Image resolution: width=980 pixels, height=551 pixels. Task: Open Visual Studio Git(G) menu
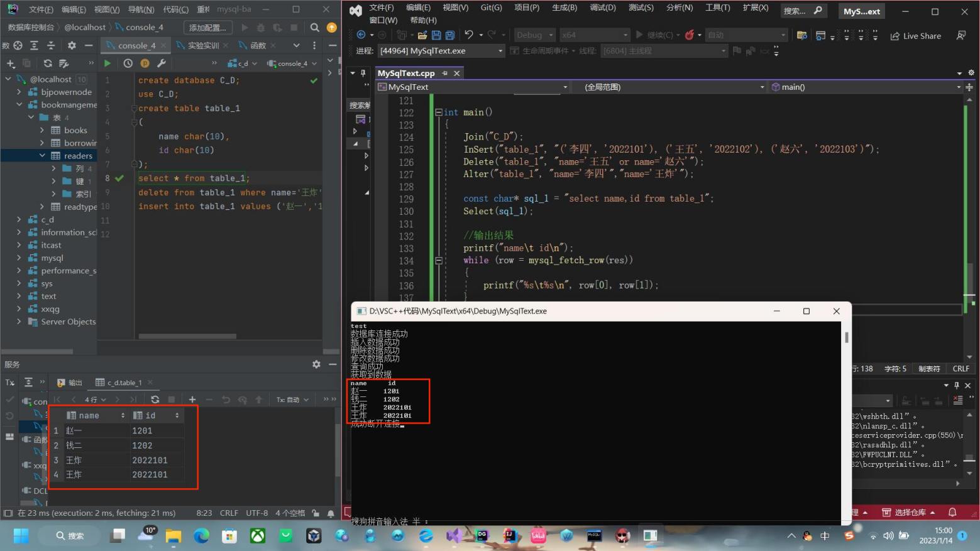click(491, 8)
